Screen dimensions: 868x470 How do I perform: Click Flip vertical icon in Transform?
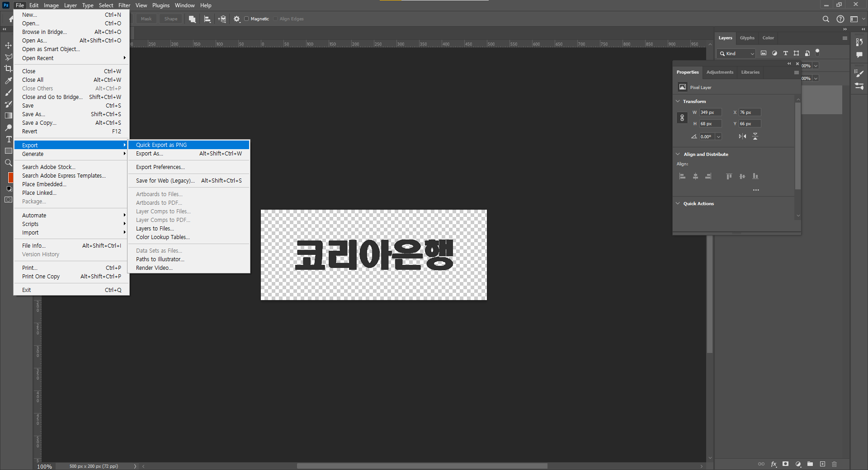(755, 136)
